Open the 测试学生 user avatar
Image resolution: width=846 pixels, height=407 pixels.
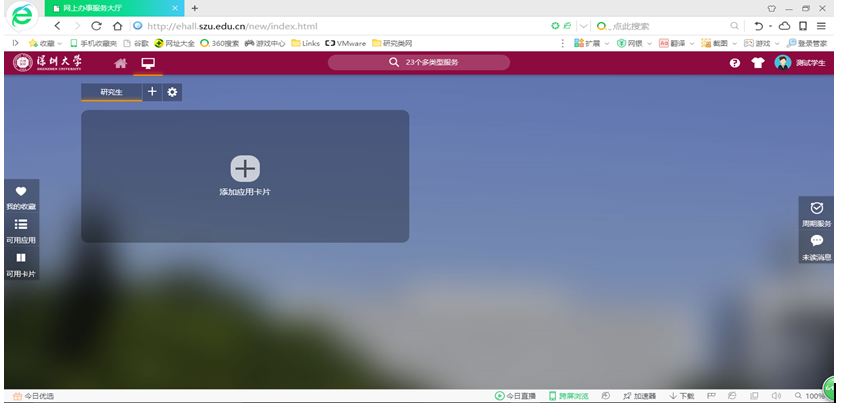coord(783,63)
